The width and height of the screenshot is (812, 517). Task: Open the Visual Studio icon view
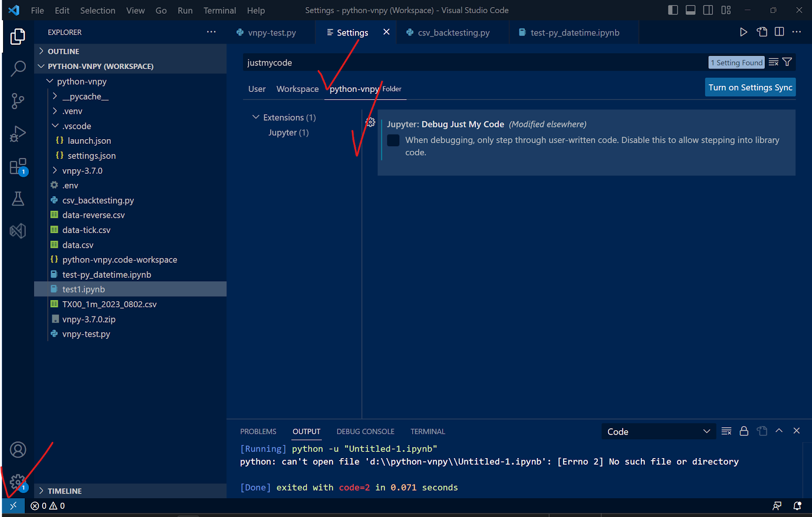click(x=18, y=231)
